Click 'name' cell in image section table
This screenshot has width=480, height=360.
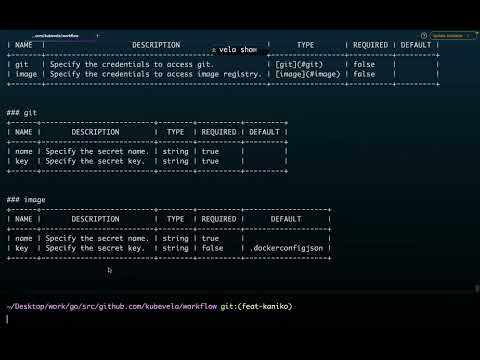point(24,238)
